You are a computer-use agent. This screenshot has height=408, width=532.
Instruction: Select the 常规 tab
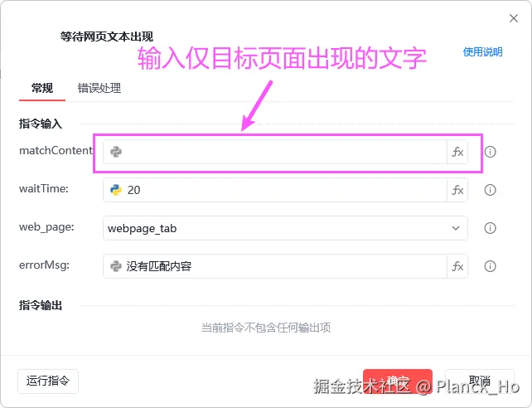click(x=42, y=88)
